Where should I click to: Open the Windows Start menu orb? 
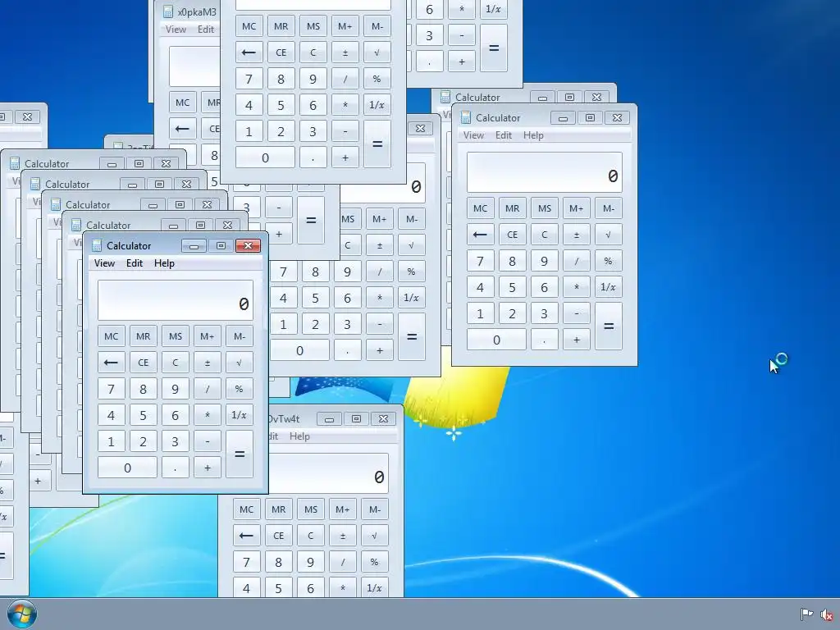[x=22, y=614]
